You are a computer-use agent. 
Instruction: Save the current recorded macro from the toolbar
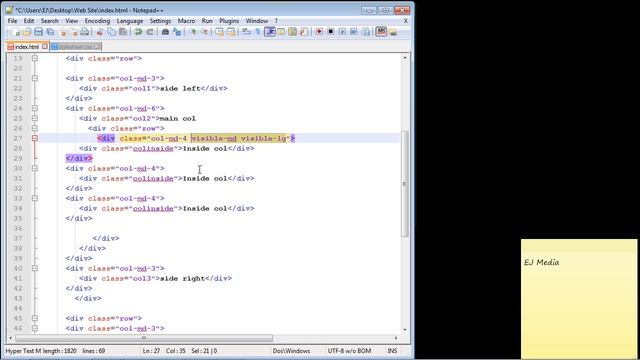(366, 32)
